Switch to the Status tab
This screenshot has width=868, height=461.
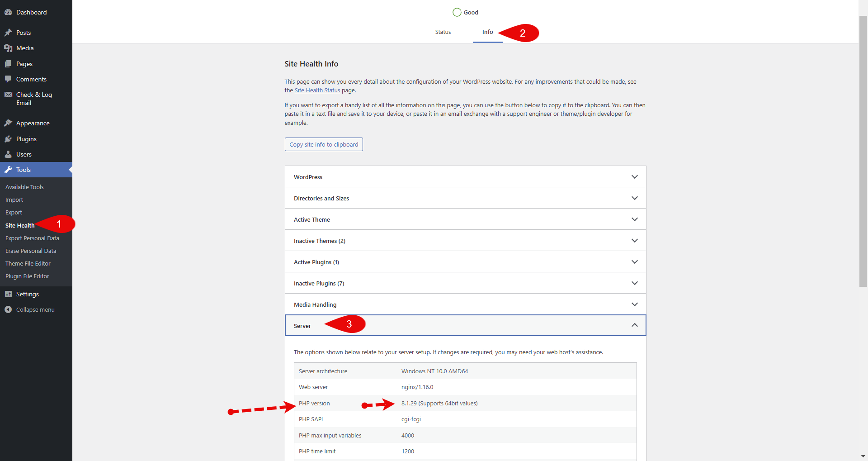pyautogui.click(x=443, y=32)
